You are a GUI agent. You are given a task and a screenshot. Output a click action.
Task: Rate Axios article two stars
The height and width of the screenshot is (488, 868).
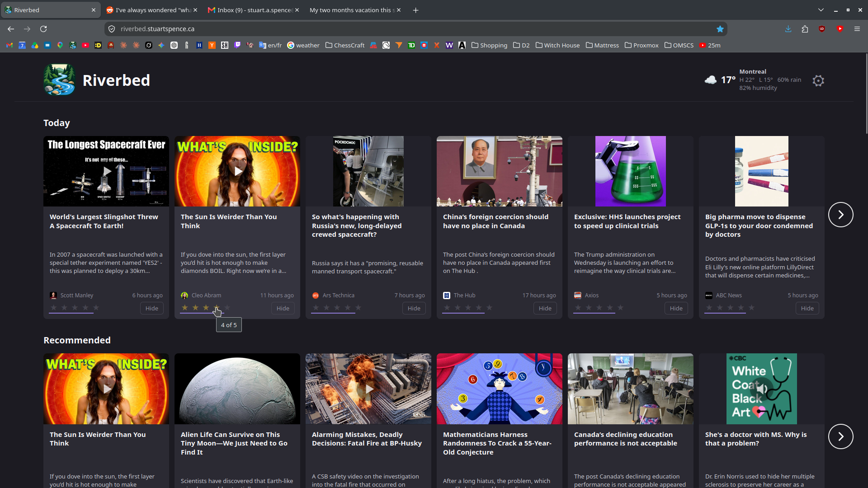pyautogui.click(x=589, y=308)
